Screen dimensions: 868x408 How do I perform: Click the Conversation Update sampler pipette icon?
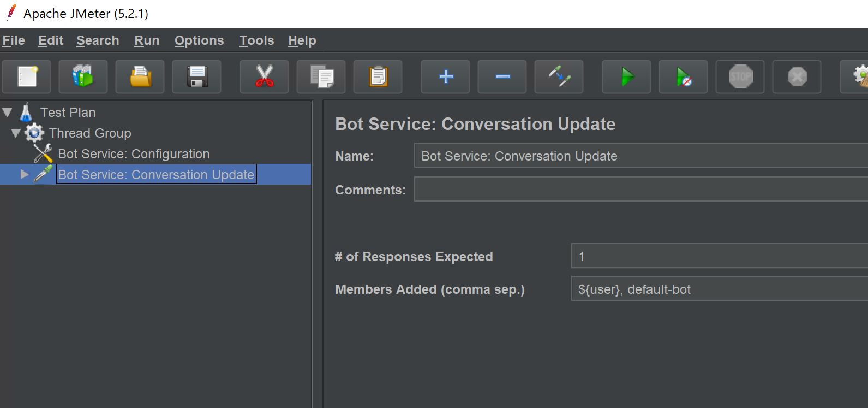click(43, 174)
